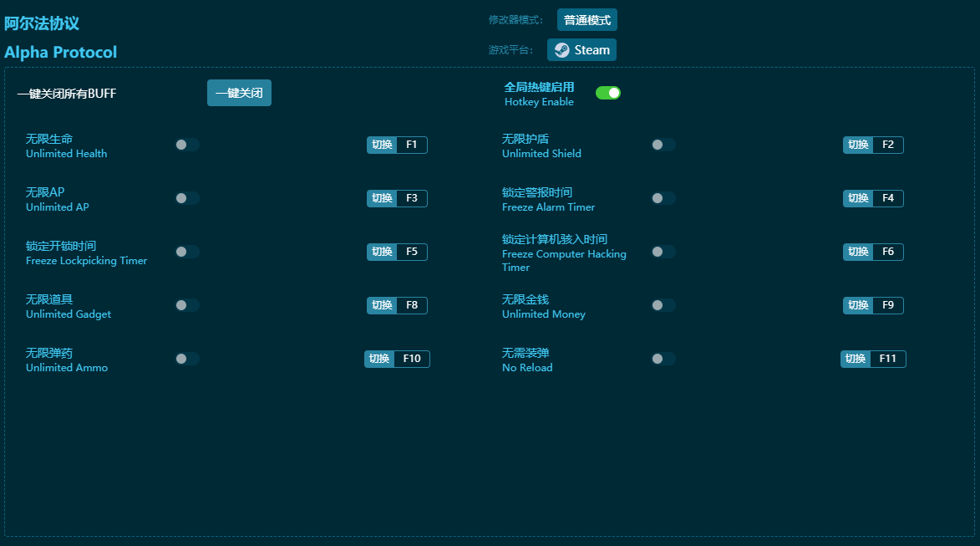Click the Unlimited Shield label
Image resolution: width=980 pixels, height=546 pixels.
[541, 154]
